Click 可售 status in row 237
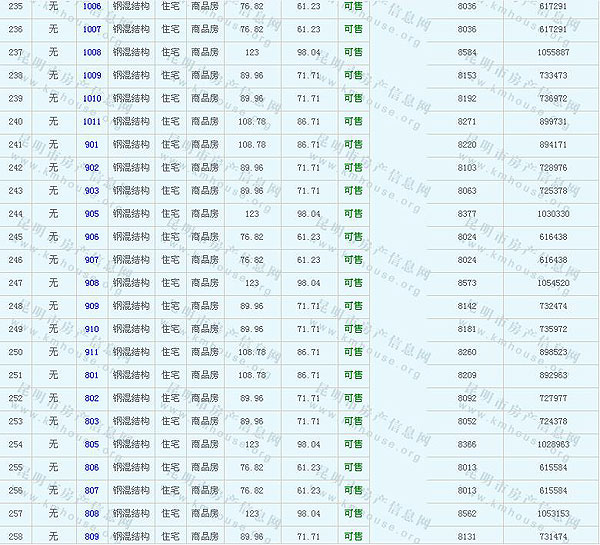Viewport: 600px width, 545px height. tap(353, 52)
